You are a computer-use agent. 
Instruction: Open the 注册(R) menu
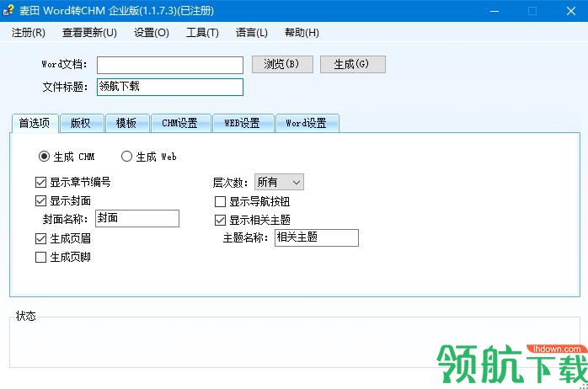tap(28, 33)
